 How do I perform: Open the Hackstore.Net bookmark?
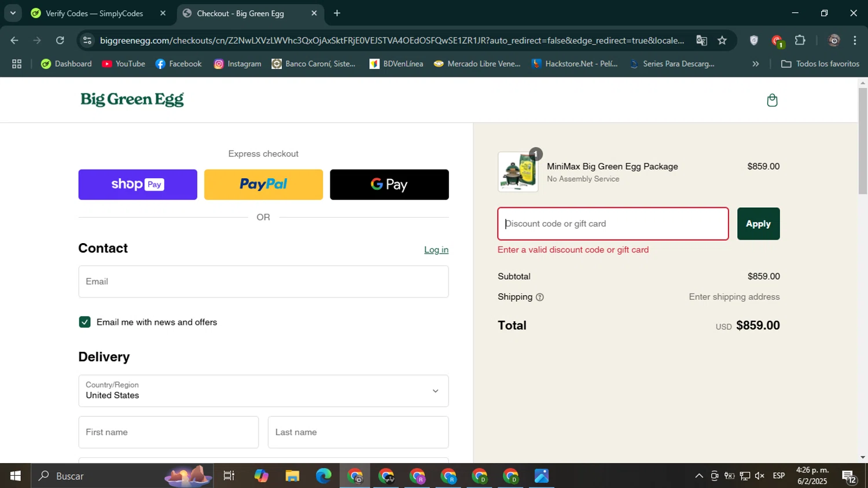point(575,64)
